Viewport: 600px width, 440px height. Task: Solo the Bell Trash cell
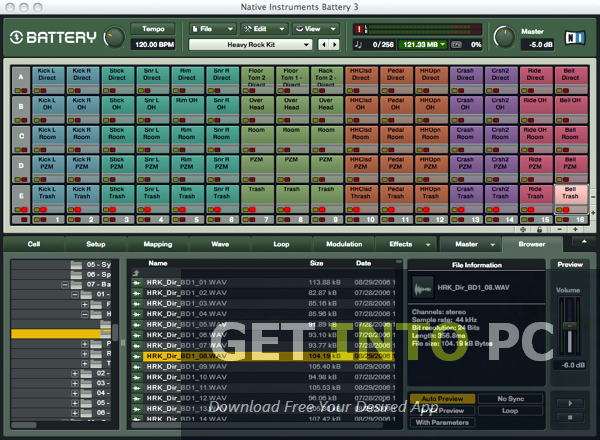coord(566,210)
